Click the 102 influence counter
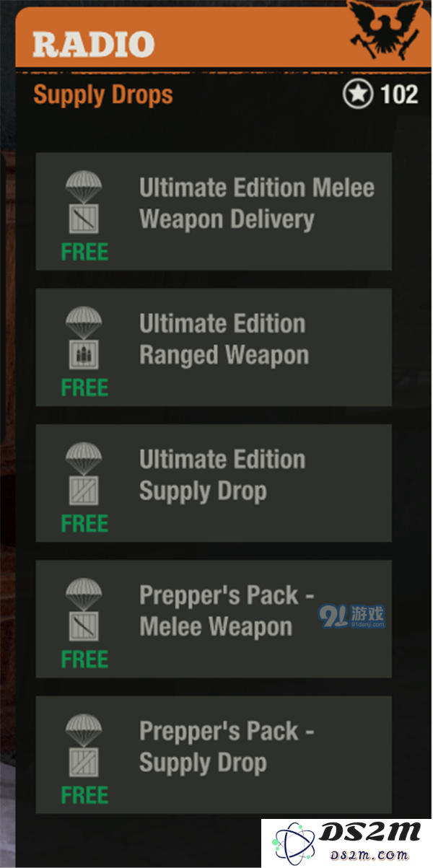 (x=399, y=95)
